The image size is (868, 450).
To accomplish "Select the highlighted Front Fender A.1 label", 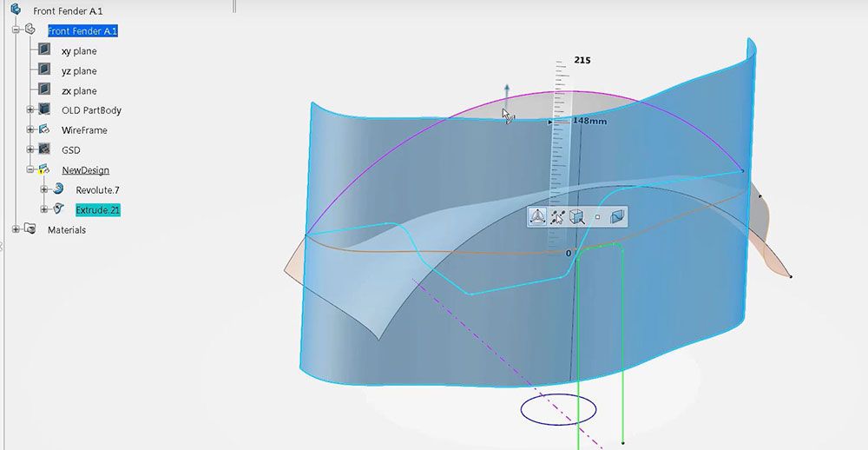I will [82, 31].
